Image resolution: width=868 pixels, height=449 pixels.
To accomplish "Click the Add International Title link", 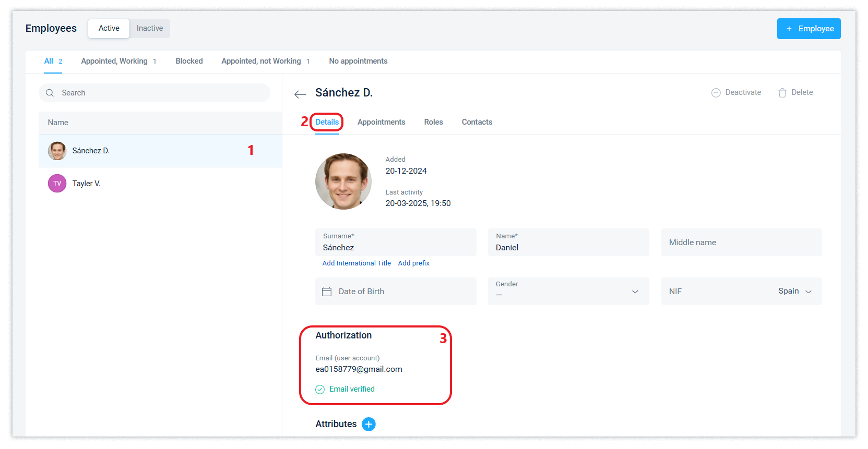I will coord(356,263).
